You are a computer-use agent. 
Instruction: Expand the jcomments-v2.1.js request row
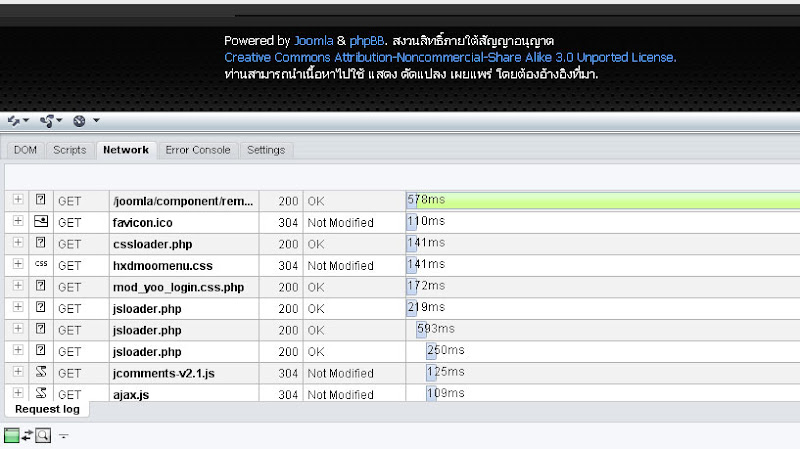pos(18,371)
